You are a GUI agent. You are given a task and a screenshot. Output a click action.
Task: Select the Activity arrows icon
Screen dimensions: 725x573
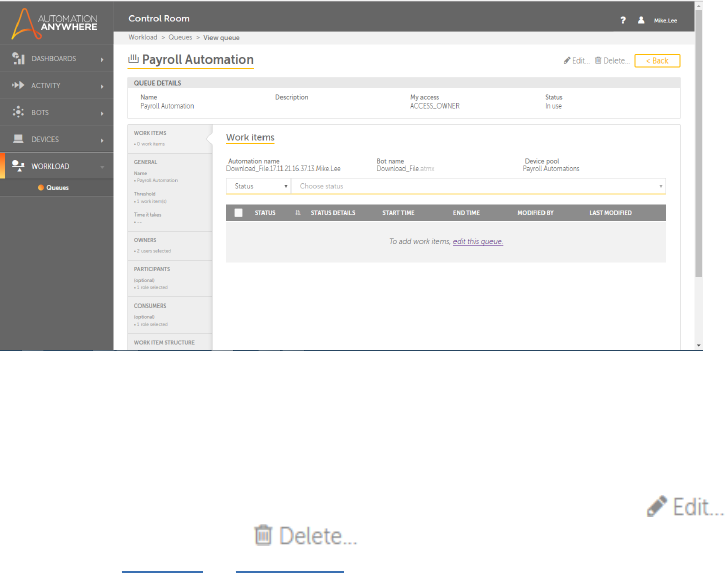[x=18, y=85]
